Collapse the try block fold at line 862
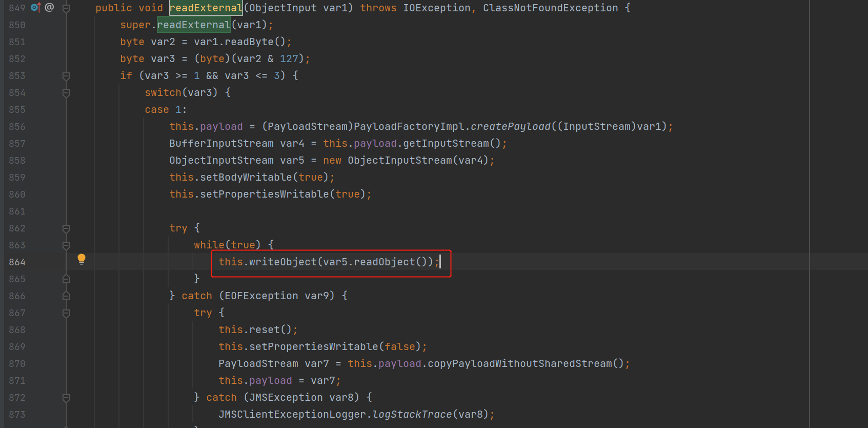This screenshot has width=868, height=428. [x=66, y=228]
